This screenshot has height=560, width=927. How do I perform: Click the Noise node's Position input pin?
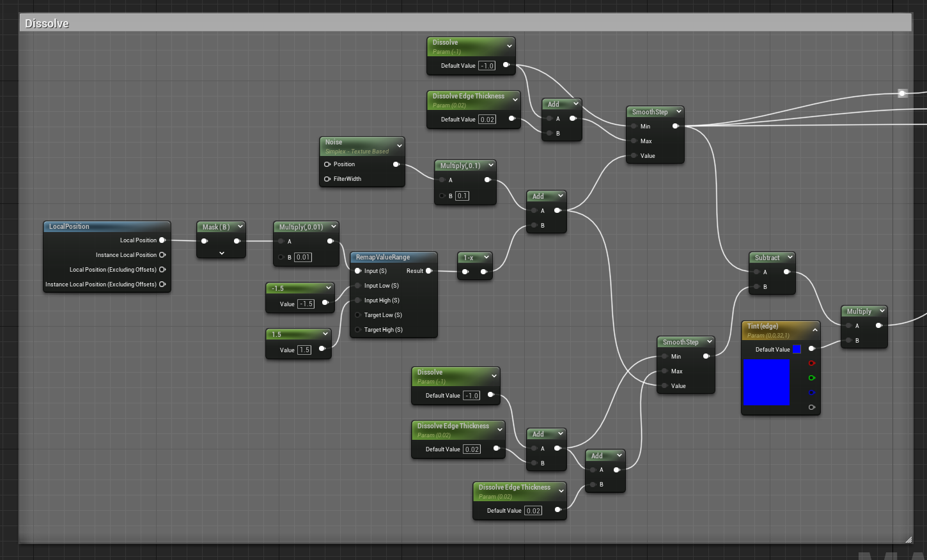pos(327,164)
